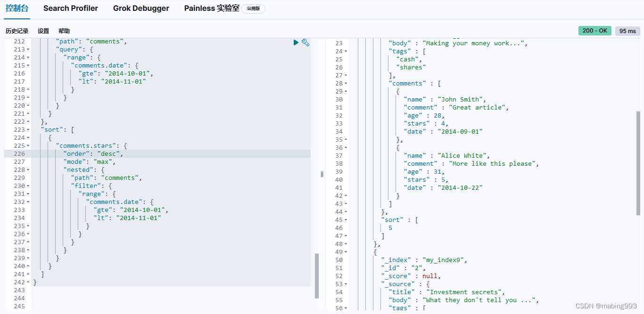
Task: Click the pane resize handle icon
Action: click(322, 174)
